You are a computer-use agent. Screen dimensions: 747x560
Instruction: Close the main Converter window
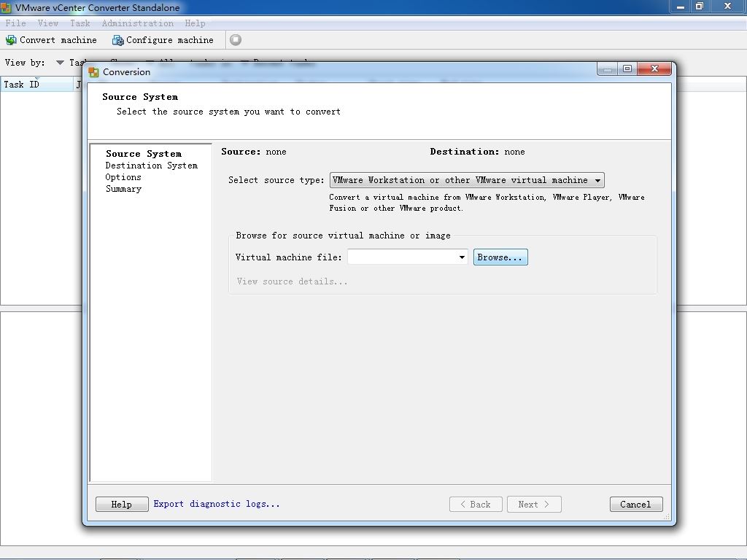point(727,6)
